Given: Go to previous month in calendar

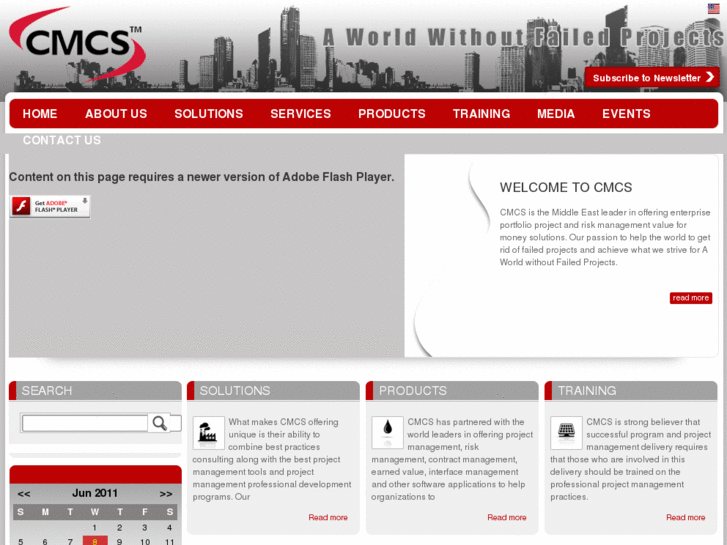Looking at the screenshot, I should pyautogui.click(x=24, y=494).
